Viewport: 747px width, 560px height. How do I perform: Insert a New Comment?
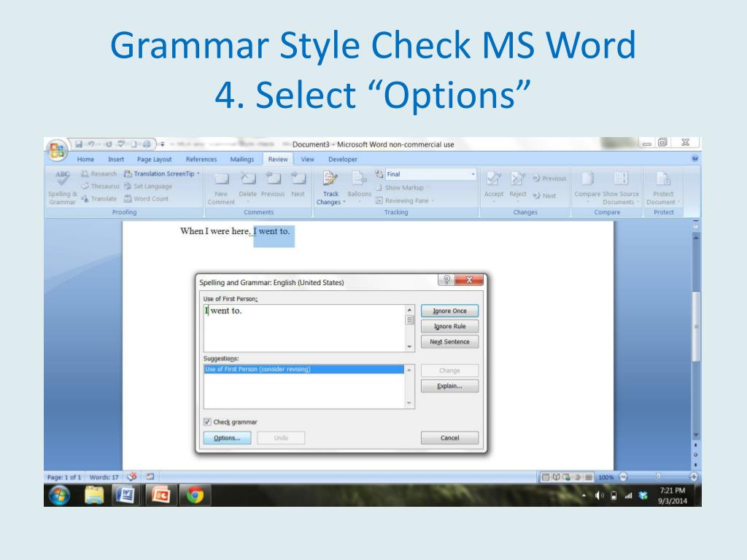tap(221, 187)
